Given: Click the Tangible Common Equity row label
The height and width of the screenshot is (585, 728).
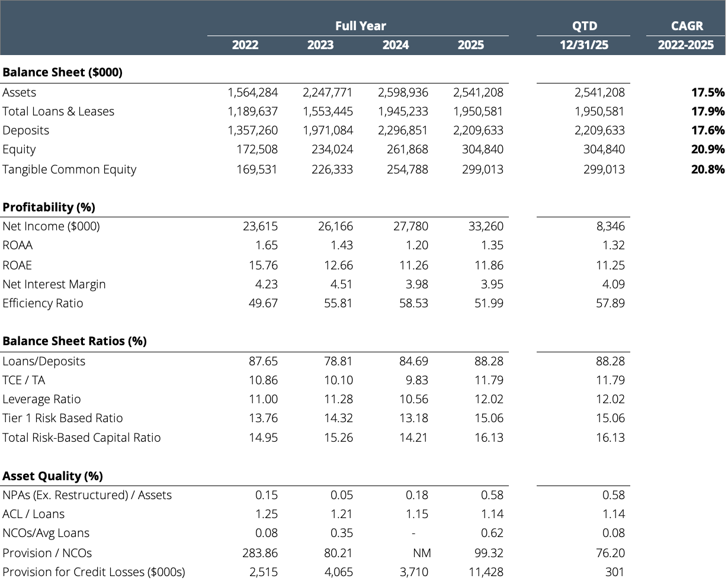Looking at the screenshot, I should (69, 169).
